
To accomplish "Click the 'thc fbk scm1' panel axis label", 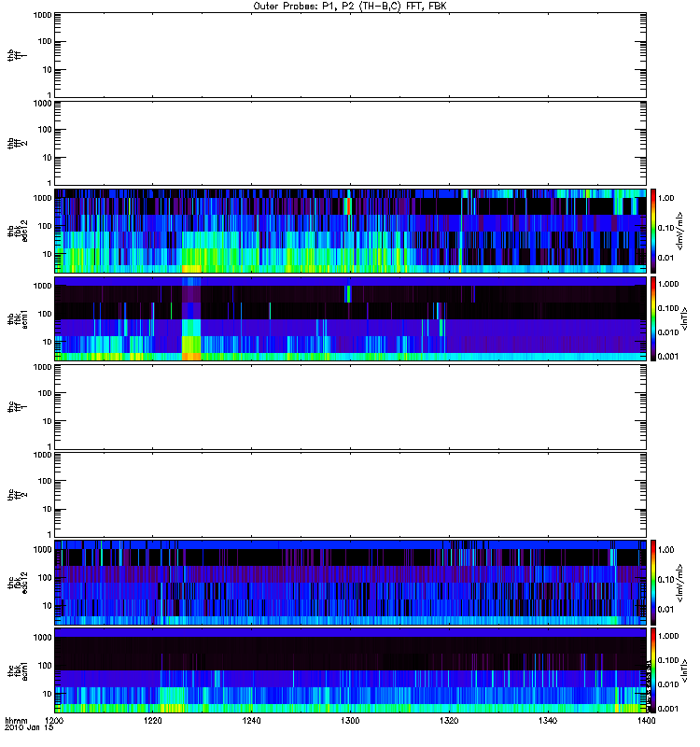I will coord(18,670).
